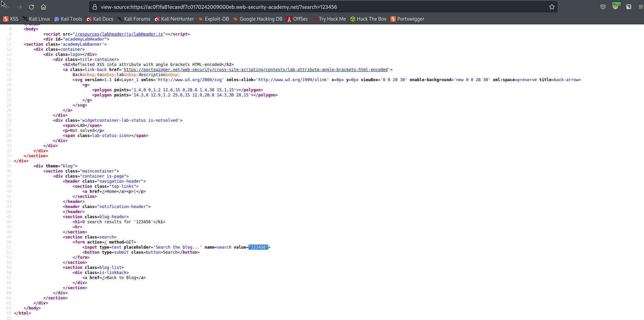Click the 'lab-status-icon' class value
This screenshot has height=320, width=644.
[110, 136]
